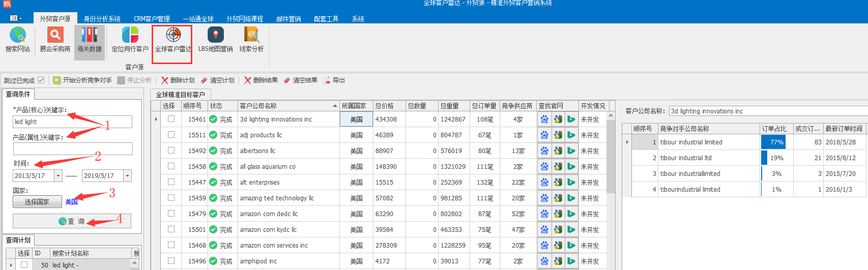Click the 客户公司名称 field on right
The width and height of the screenshot is (868, 270).
coord(768,111)
